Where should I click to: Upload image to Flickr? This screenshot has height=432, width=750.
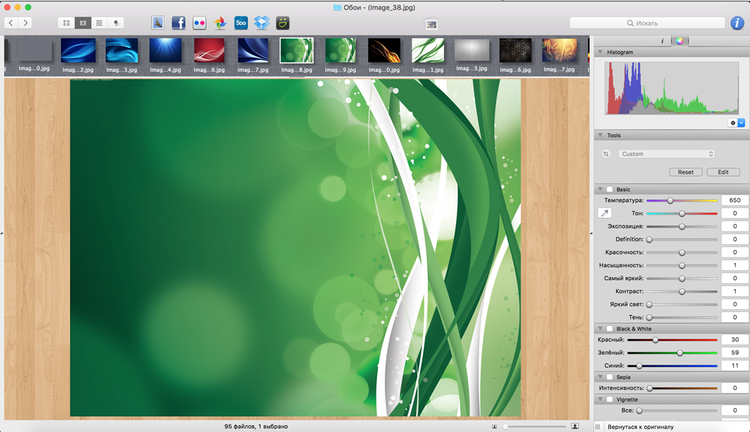(199, 22)
